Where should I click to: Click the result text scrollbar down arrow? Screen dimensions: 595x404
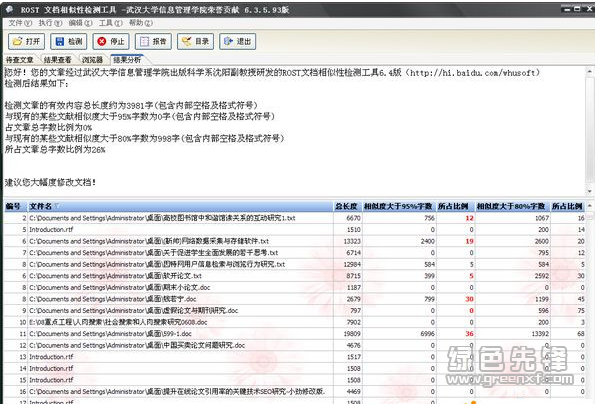click(589, 191)
